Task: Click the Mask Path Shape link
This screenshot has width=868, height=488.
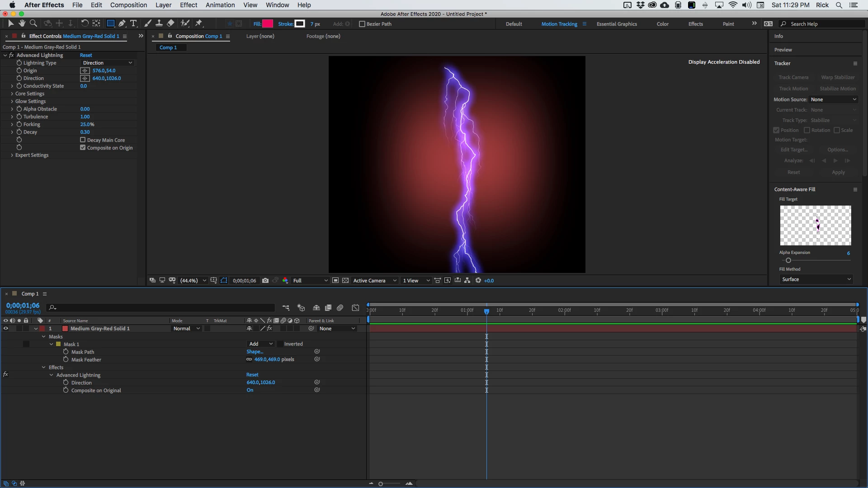Action: coord(255,352)
